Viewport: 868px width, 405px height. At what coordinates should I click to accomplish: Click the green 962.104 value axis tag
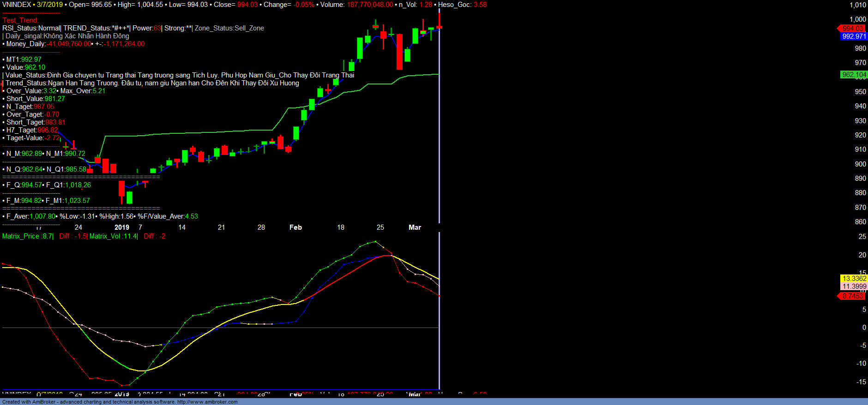[x=854, y=75]
